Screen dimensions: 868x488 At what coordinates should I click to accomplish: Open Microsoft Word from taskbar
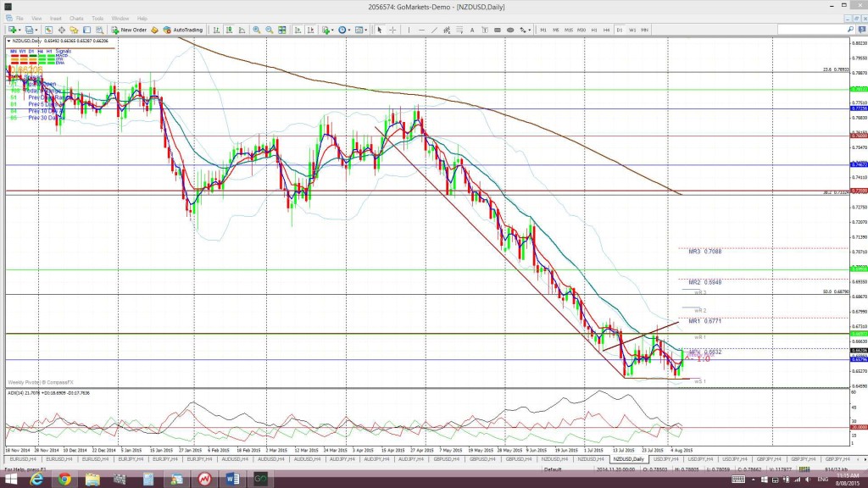(x=232, y=480)
